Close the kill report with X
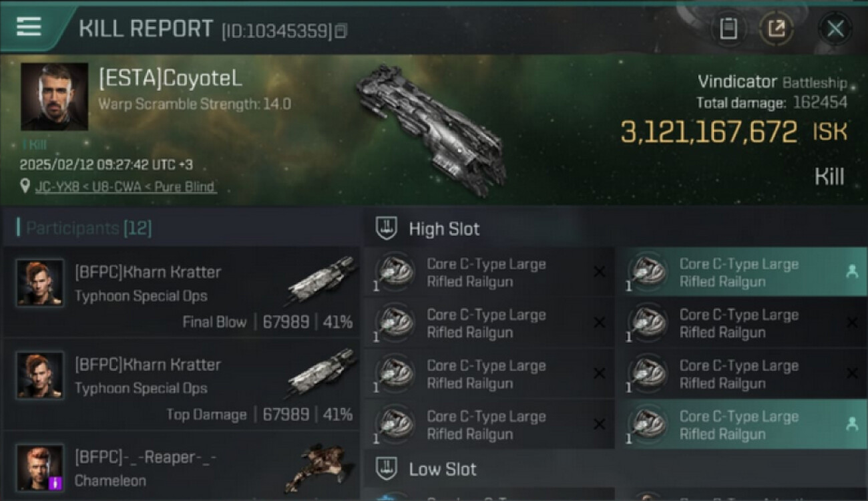This screenshot has height=501, width=868. 835,29
